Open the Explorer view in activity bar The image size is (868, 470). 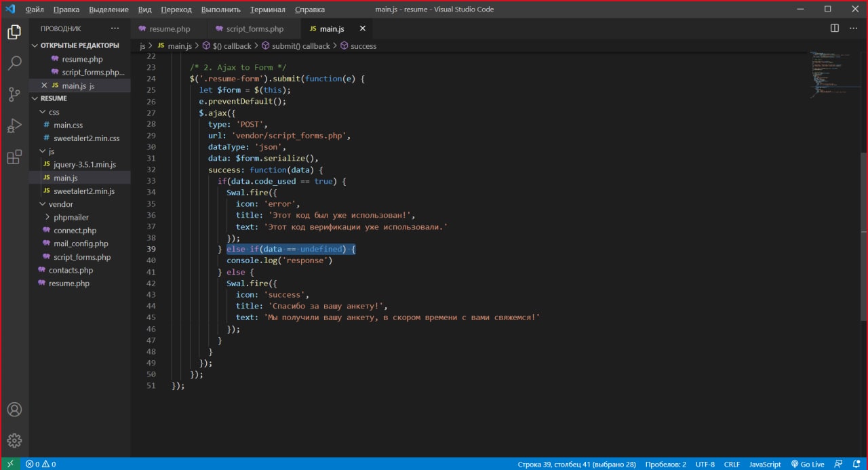(14, 32)
